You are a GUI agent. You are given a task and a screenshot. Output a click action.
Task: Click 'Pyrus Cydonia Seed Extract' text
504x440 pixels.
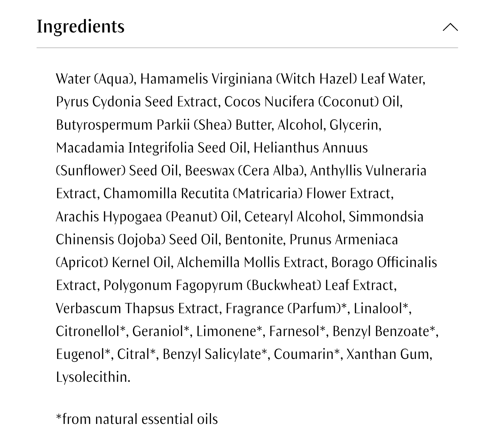[137, 102]
